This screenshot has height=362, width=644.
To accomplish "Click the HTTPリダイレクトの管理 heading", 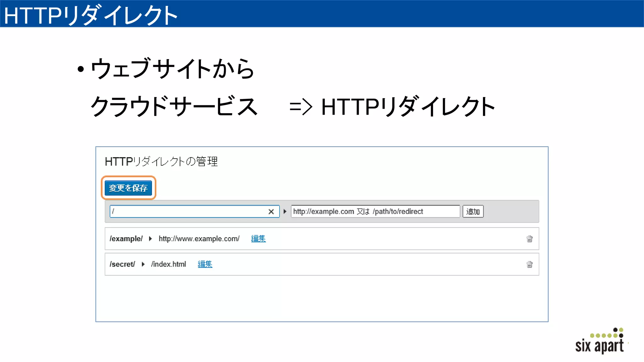I will click(161, 162).
